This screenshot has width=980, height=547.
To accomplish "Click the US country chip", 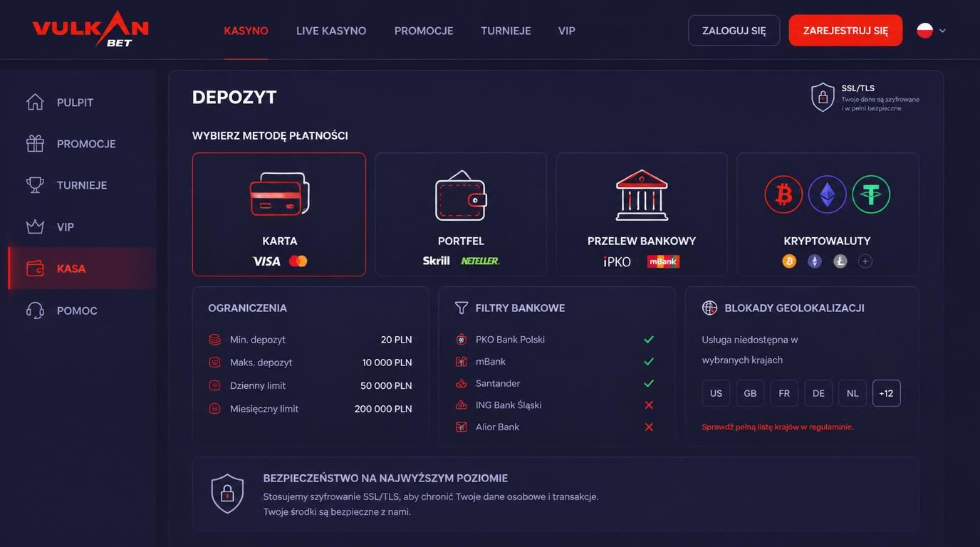I will click(716, 393).
